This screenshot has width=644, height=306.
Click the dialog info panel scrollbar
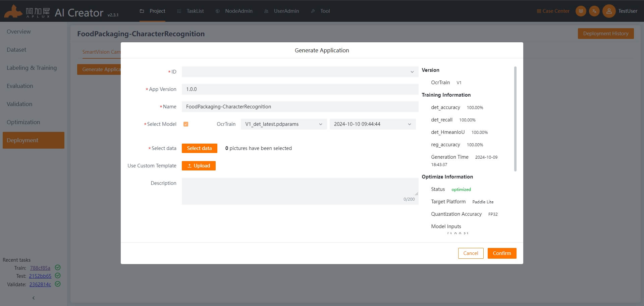coord(515,119)
